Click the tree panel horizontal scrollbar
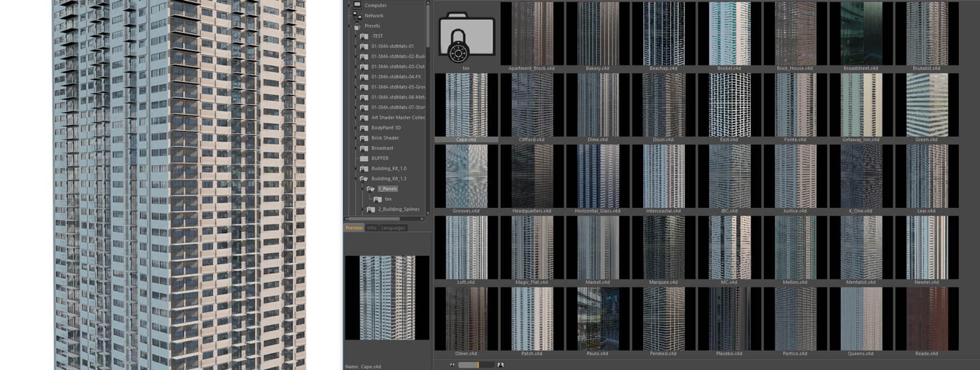 [375, 219]
